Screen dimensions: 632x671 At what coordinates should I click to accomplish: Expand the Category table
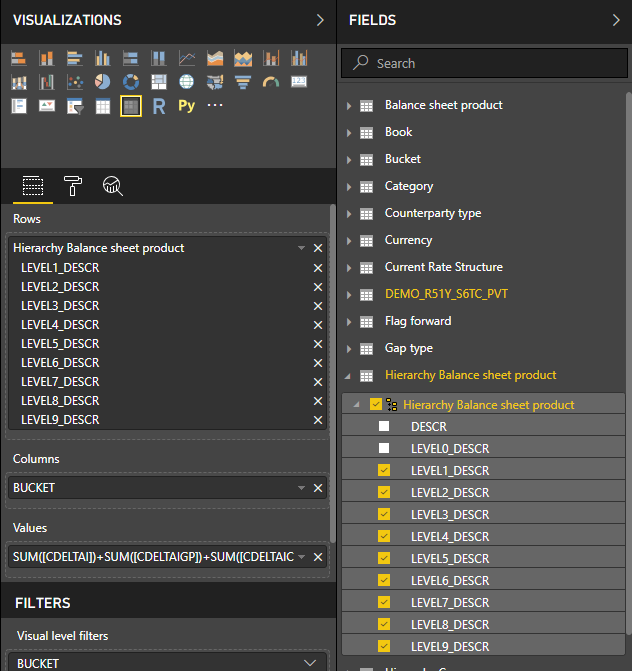(349, 187)
